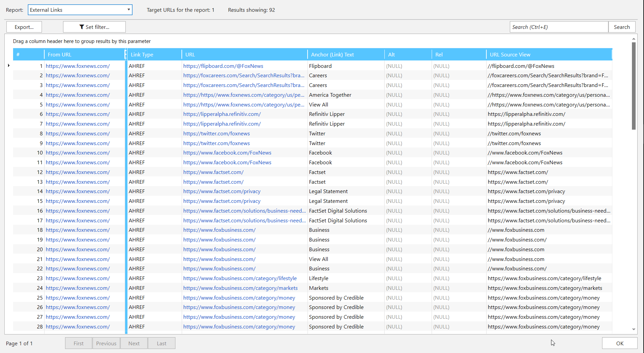The image size is (644, 353).
Task: Click the 'Page 1 of 1' label
Action: click(x=19, y=343)
